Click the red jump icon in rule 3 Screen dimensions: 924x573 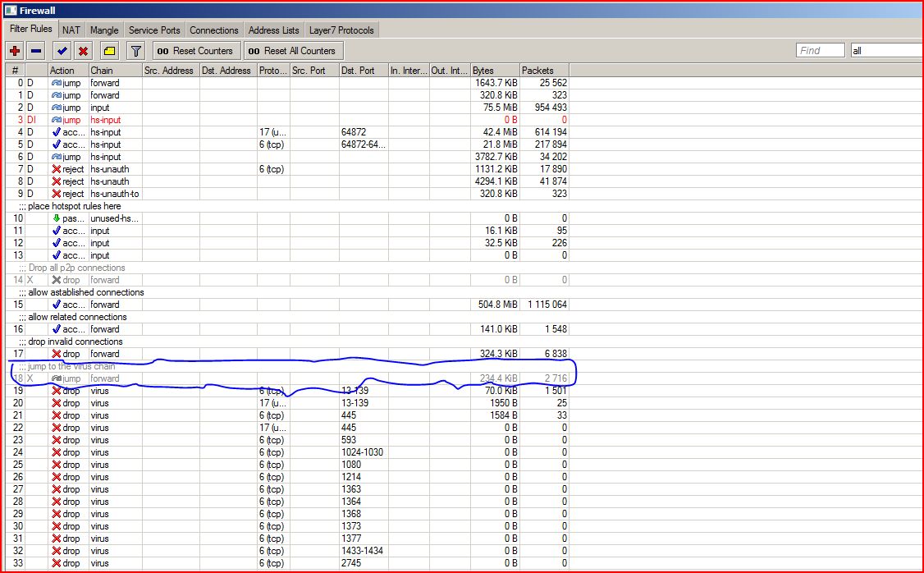click(x=57, y=120)
